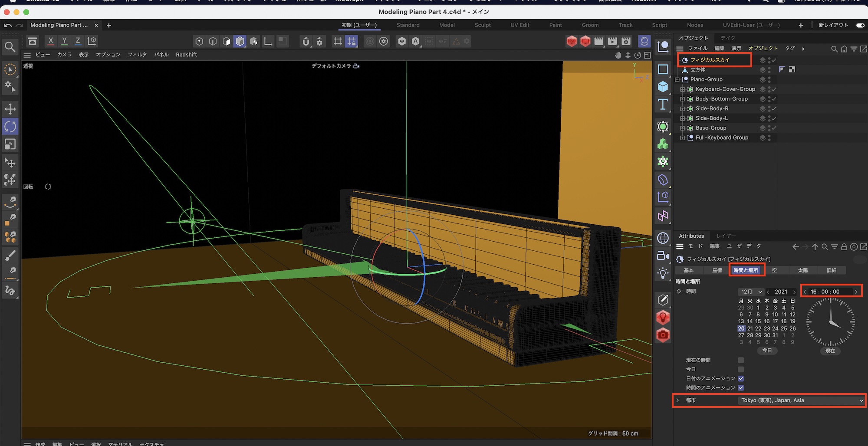Select the Move tool in left toolbar
The width and height of the screenshot is (868, 446).
pyautogui.click(x=10, y=109)
